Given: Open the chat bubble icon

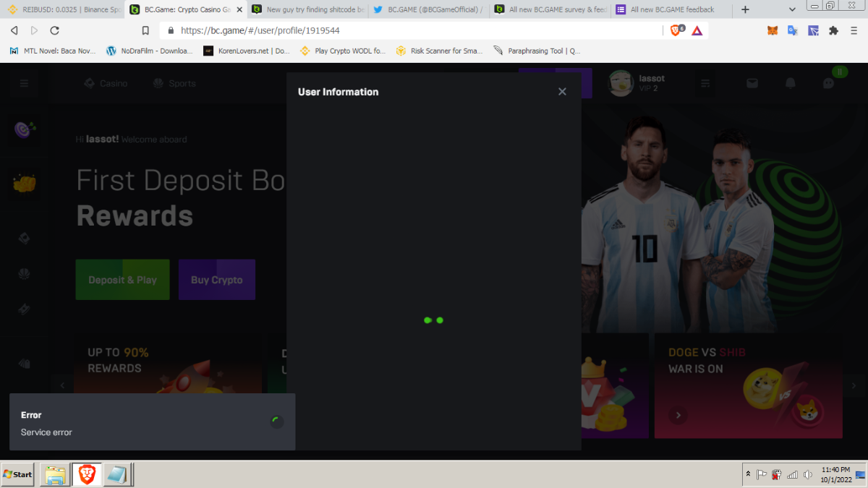Looking at the screenshot, I should coord(829,83).
